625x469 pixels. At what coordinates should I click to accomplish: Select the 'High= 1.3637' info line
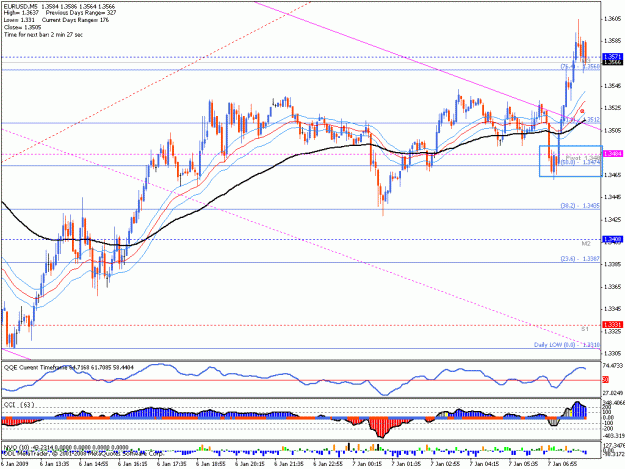click(21, 13)
